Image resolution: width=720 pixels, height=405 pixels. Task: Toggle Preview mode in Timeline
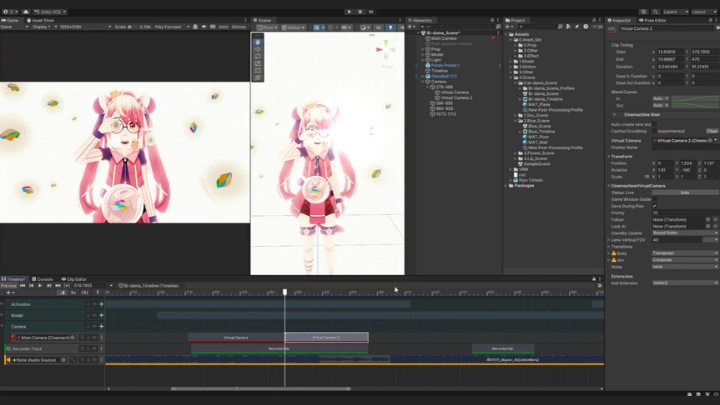pos(9,286)
